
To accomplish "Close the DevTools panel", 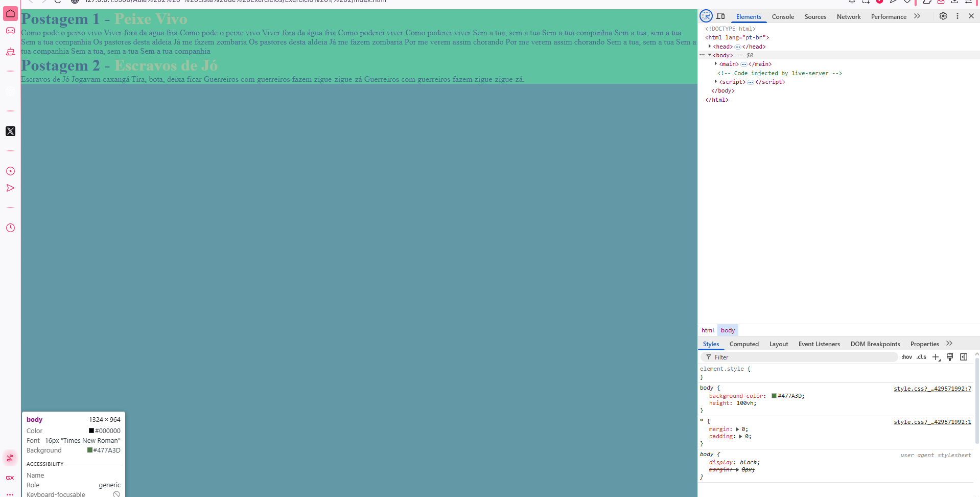I will pyautogui.click(x=971, y=16).
